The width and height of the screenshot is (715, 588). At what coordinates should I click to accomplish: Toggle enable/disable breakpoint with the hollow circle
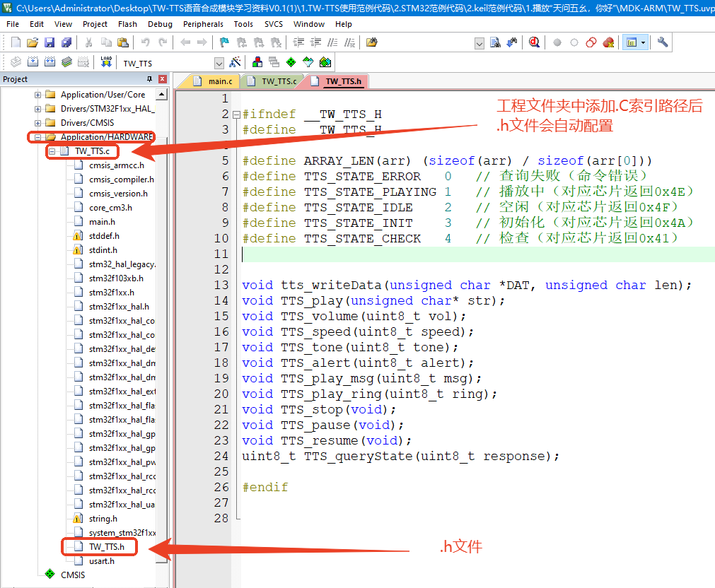pos(574,42)
